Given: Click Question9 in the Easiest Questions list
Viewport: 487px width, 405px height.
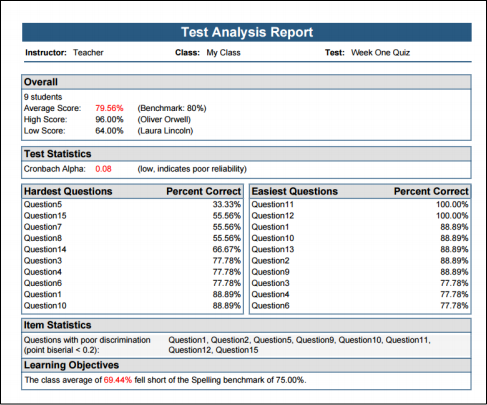Looking at the screenshot, I should (x=270, y=272).
